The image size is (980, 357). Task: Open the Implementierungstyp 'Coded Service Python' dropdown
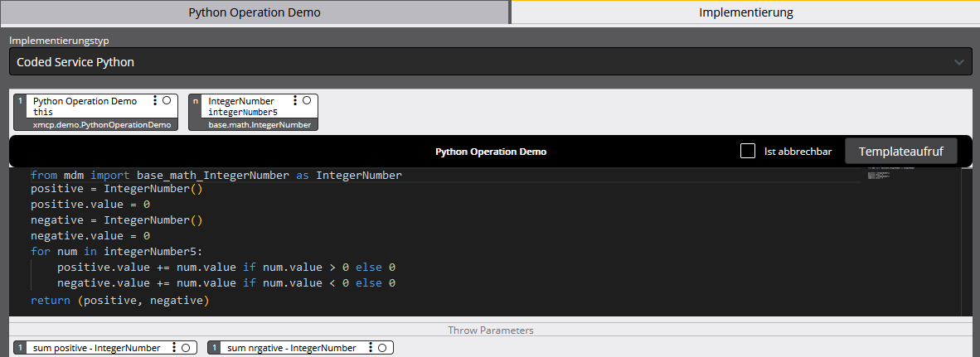[x=481, y=62]
